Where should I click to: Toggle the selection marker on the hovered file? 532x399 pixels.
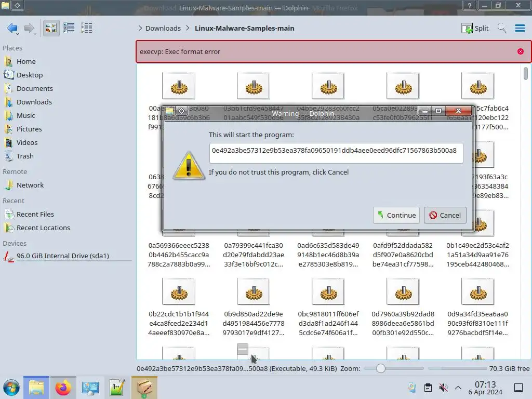pos(243,349)
